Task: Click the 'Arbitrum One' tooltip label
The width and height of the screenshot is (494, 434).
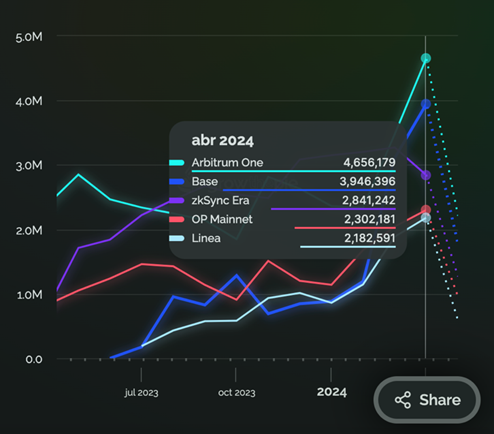Action: 227,163
